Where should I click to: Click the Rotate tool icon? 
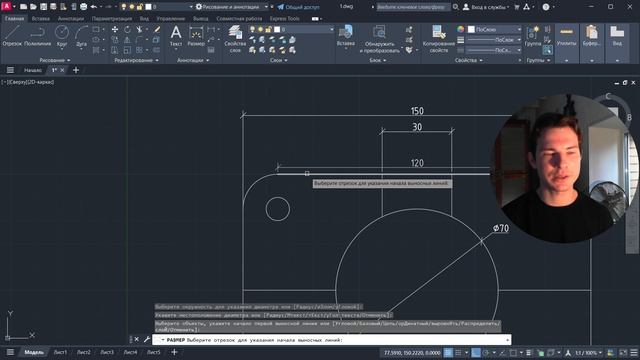click(127, 29)
